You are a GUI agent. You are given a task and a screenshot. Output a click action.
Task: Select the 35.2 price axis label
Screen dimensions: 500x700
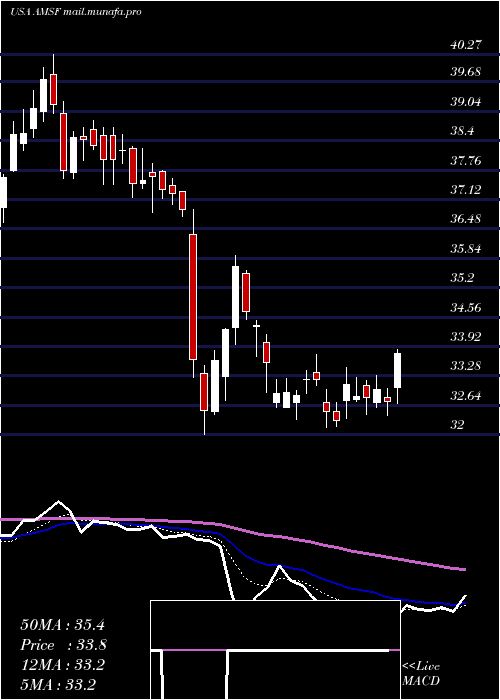pyautogui.click(x=462, y=278)
